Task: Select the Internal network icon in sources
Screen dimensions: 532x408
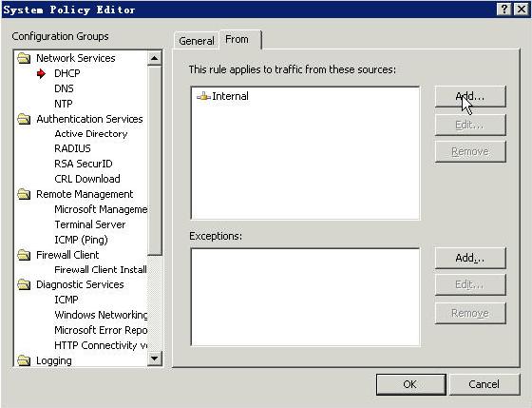Action: point(203,96)
